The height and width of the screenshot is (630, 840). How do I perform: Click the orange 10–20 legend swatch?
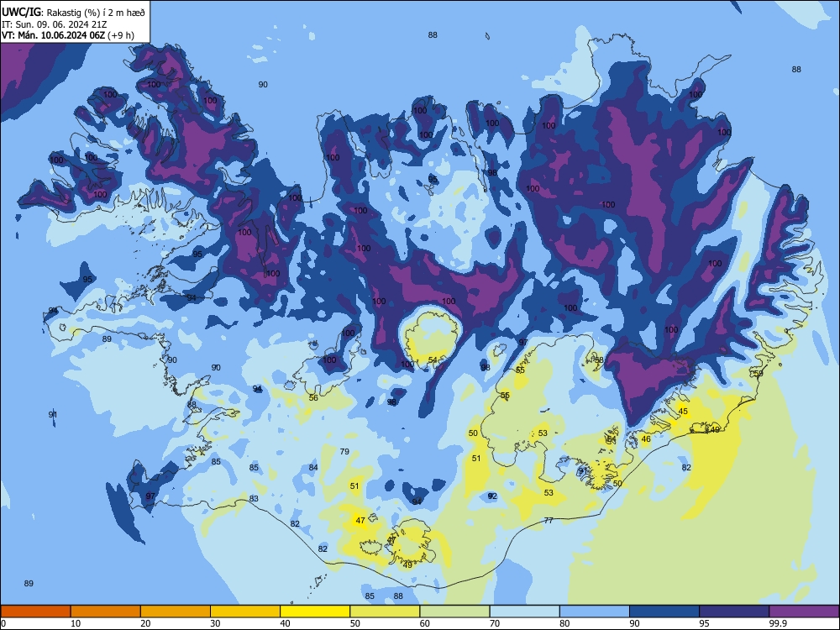click(x=106, y=612)
